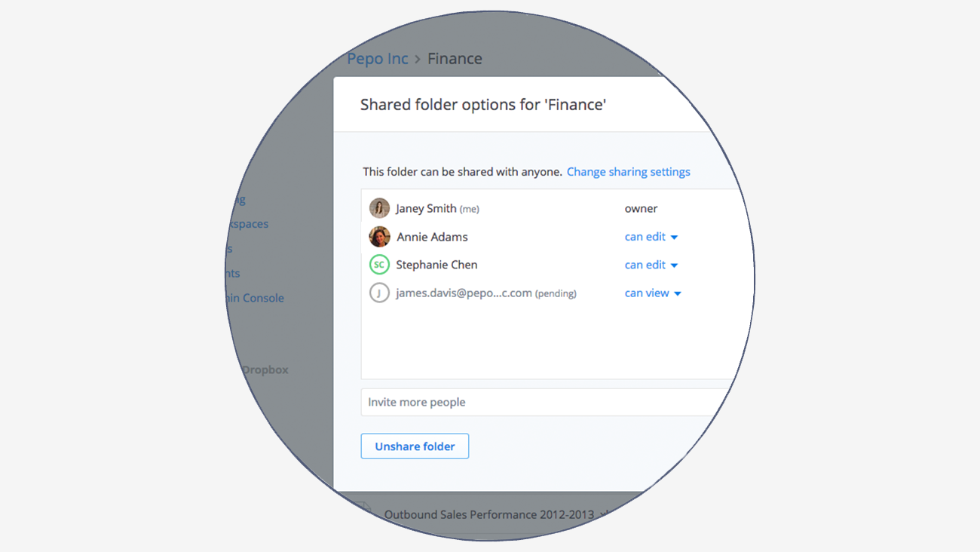Click Janey Smith's profile photo avatar
This screenshot has height=552, width=980.
(379, 208)
